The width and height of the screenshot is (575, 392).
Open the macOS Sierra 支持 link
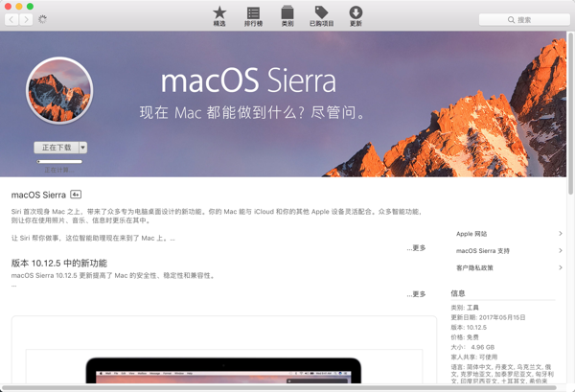pyautogui.click(x=483, y=251)
